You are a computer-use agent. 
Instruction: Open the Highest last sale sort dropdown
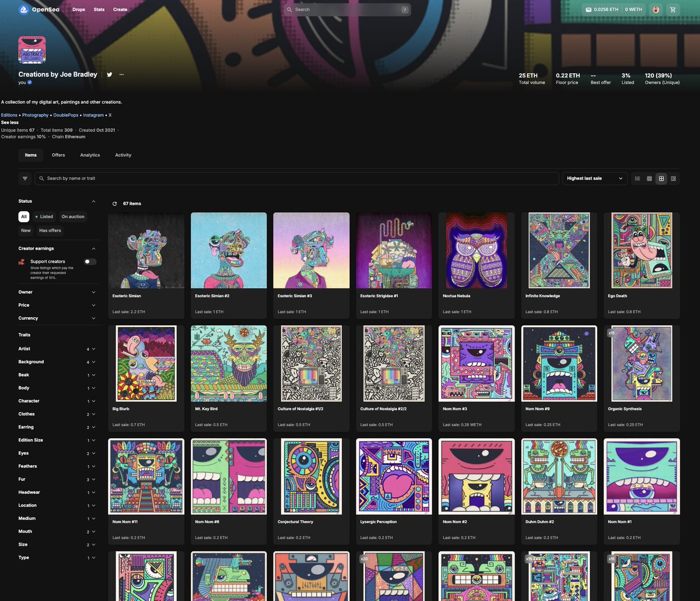595,178
